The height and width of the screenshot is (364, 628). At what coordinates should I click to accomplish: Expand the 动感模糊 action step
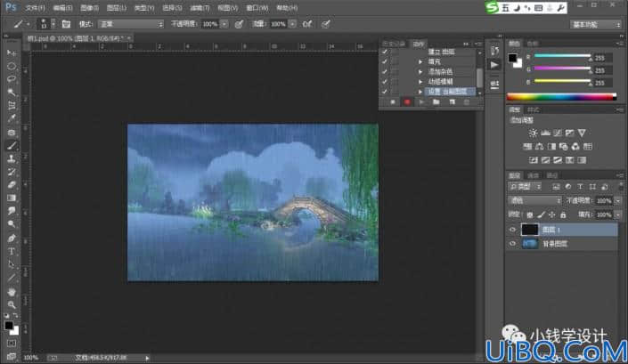420,82
